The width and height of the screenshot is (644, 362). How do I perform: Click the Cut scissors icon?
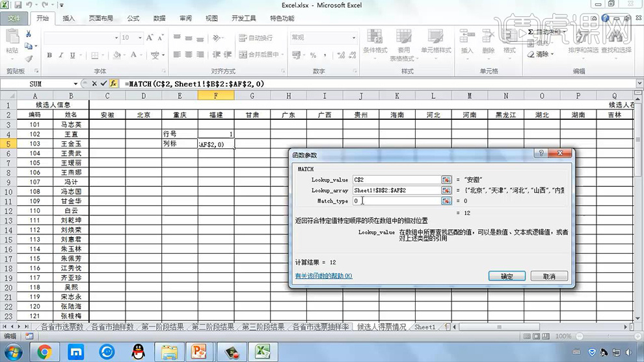click(x=29, y=34)
